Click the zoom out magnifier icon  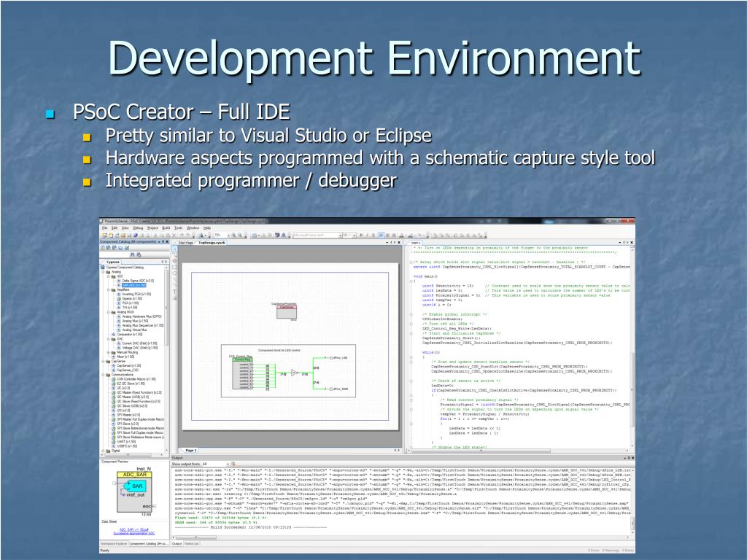239,236
